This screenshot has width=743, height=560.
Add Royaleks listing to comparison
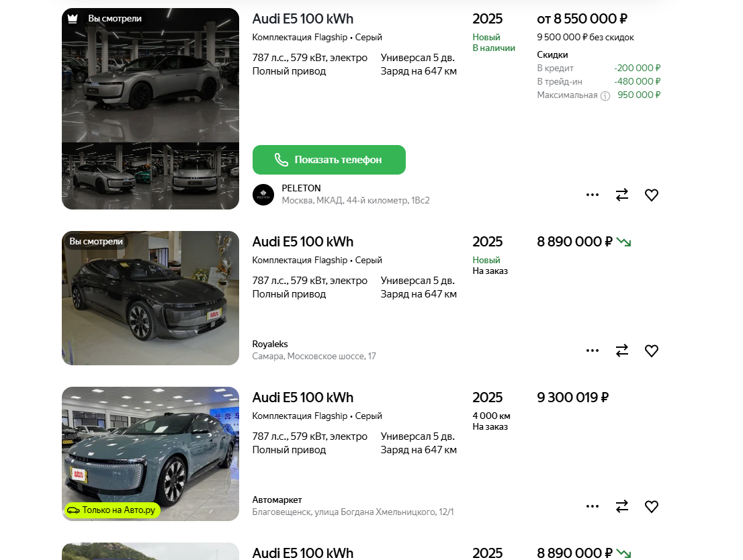coord(622,351)
